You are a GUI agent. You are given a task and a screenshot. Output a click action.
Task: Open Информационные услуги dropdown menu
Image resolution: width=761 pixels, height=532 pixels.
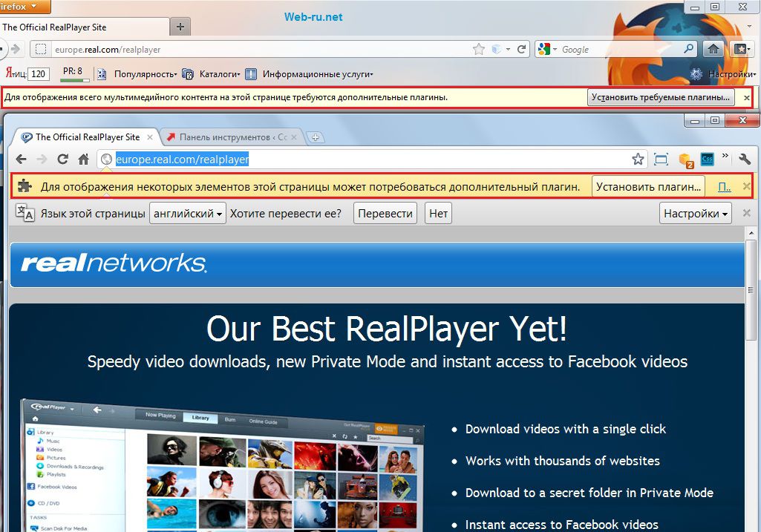click(x=318, y=74)
